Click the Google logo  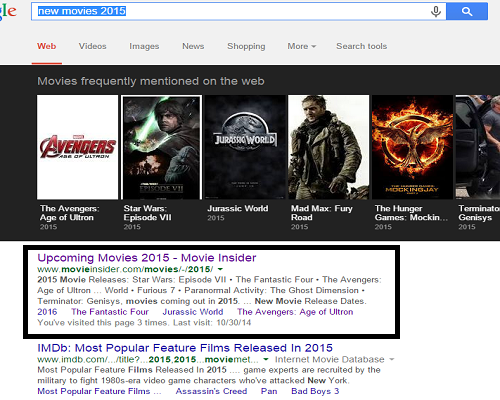[7, 12]
